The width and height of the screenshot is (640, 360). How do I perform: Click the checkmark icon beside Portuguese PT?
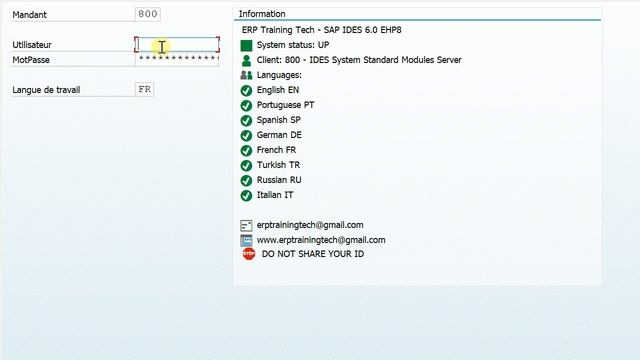(246, 105)
